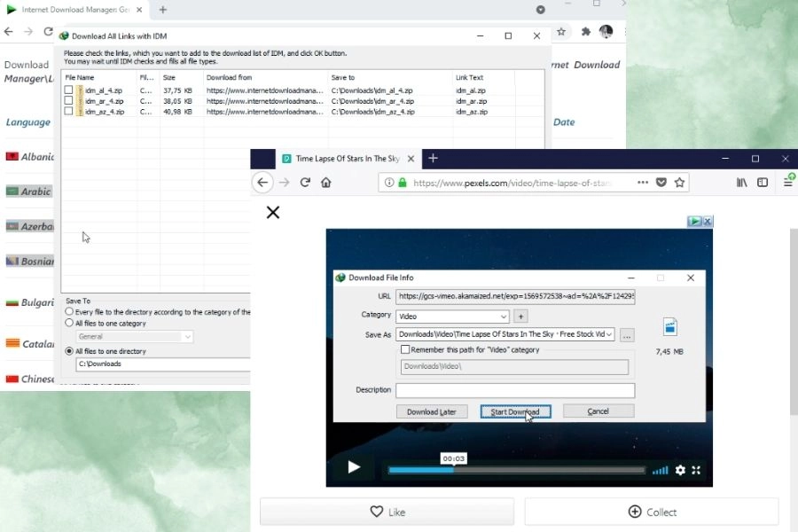Enter fullscreen on the video player
This screenshot has width=798, height=532.
[x=696, y=470]
